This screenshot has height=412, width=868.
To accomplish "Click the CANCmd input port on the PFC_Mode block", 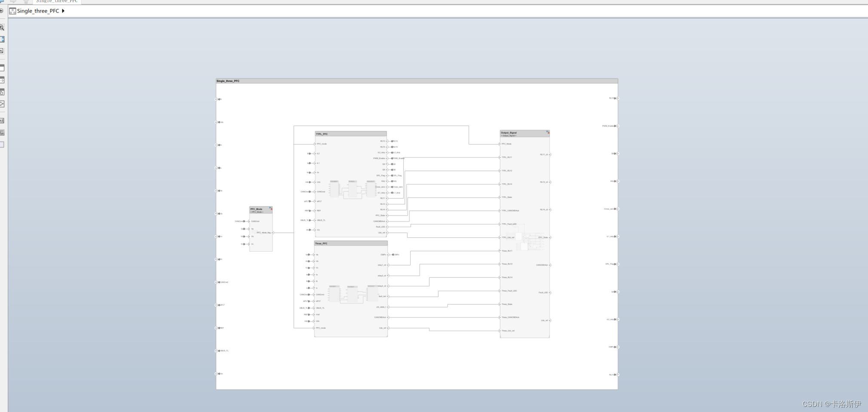I will 249,221.
